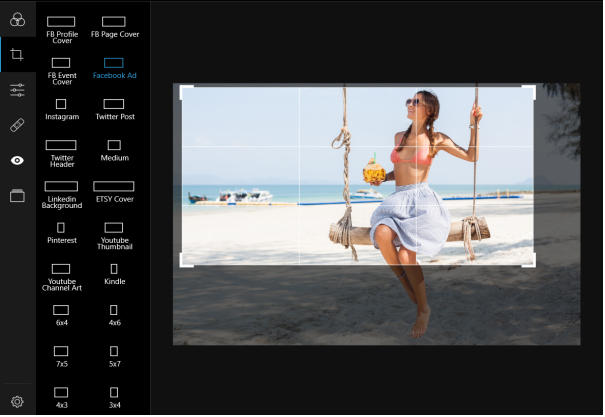Choose the FB Page Cover preset
Viewport: 605px width, 417px height.
(114, 26)
